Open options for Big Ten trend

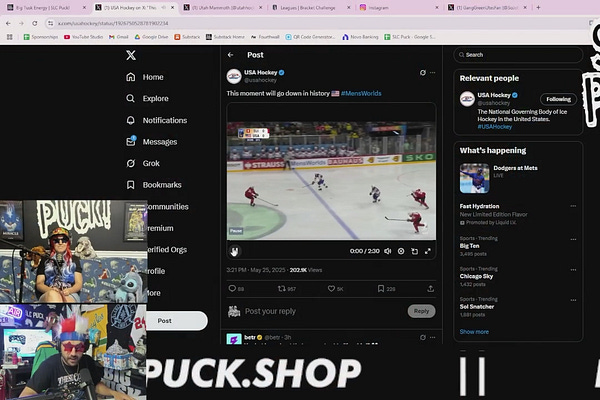click(x=573, y=239)
